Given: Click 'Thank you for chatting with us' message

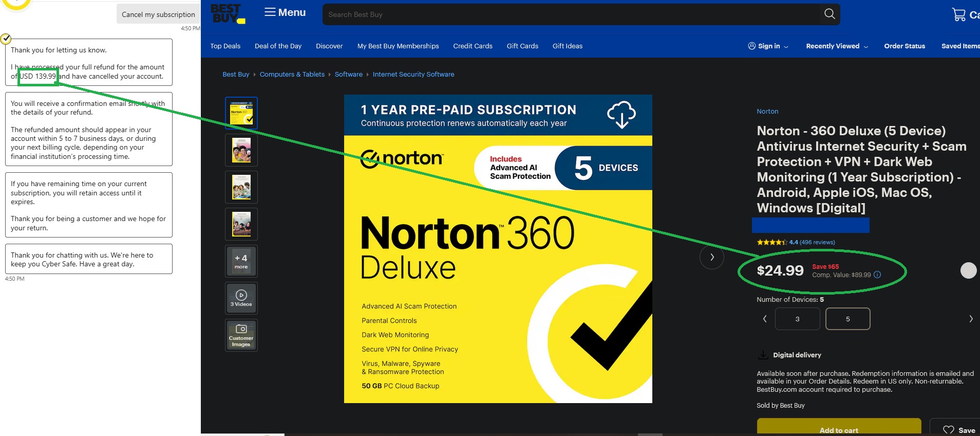Looking at the screenshot, I should tap(89, 259).
